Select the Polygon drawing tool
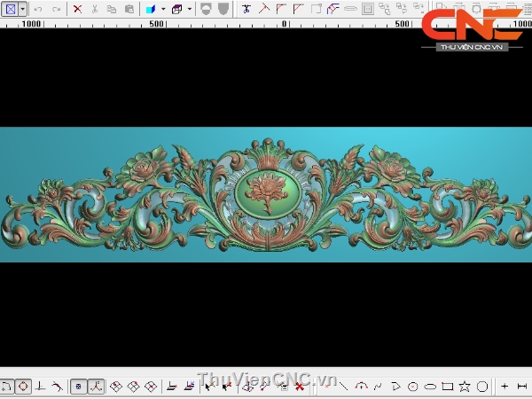 [x=482, y=387]
